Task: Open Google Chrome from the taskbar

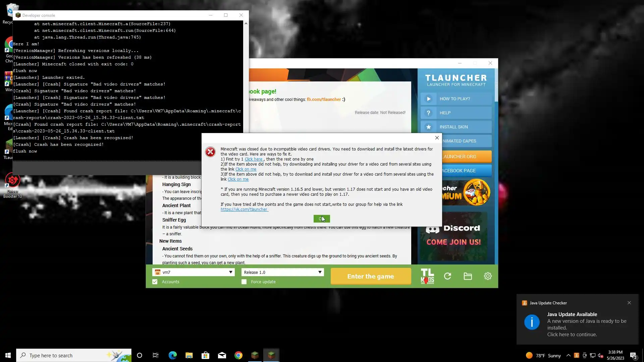Action: click(238, 355)
